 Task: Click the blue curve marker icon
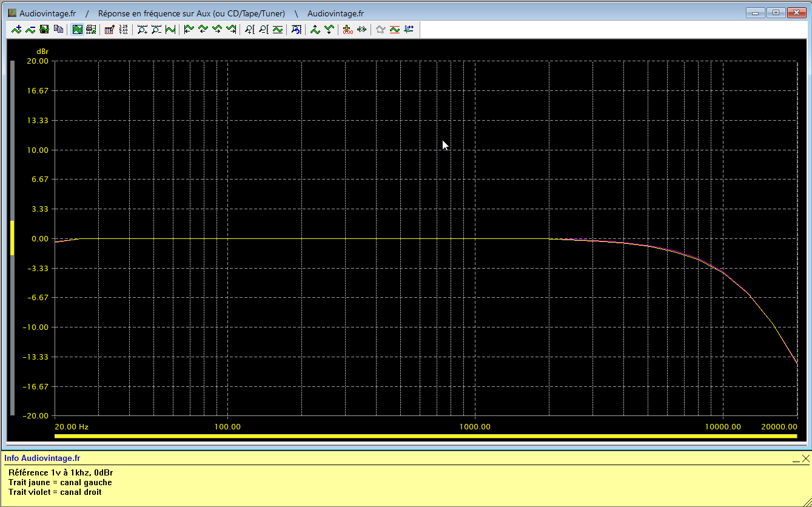(x=409, y=29)
